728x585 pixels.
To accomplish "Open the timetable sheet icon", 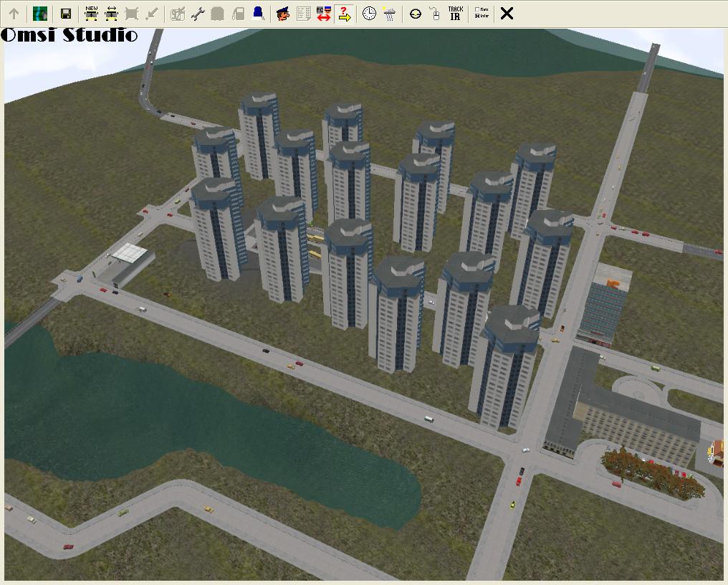I will [303, 14].
